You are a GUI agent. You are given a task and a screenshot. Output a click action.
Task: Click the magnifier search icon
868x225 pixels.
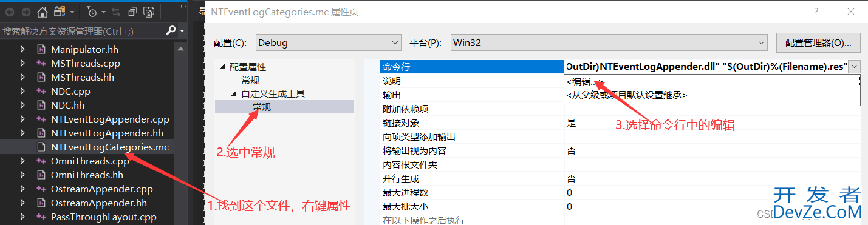tap(171, 31)
